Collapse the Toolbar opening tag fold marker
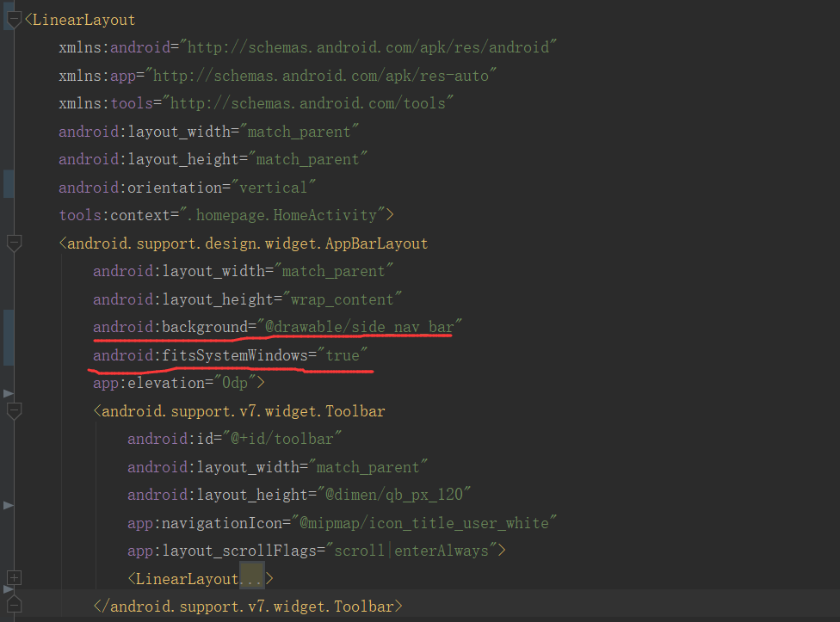 coord(14,411)
